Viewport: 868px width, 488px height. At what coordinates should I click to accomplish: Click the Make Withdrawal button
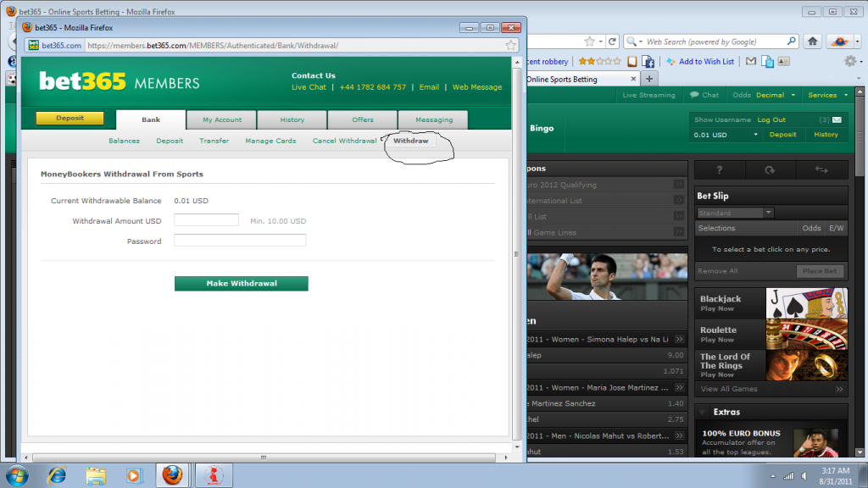[242, 283]
